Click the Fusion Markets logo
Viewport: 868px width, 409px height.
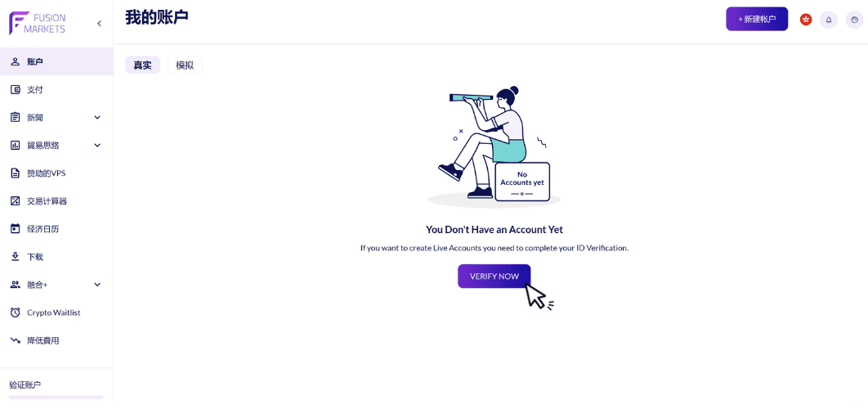[x=37, y=23]
